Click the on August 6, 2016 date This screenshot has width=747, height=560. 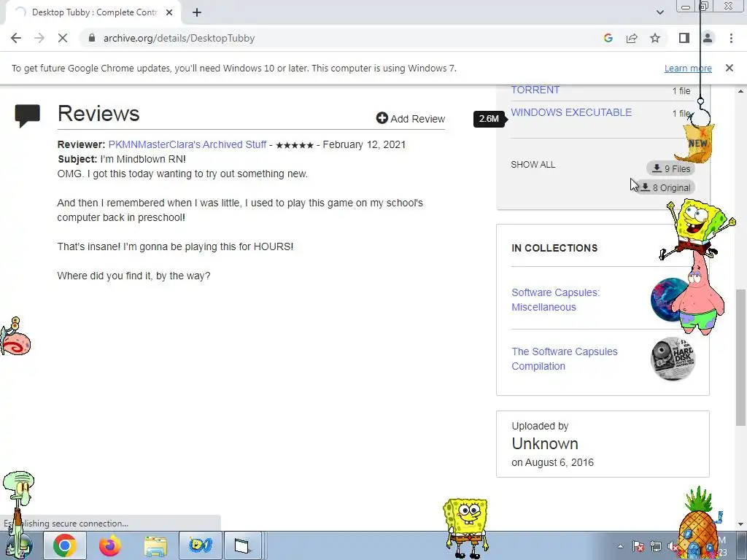pos(553,462)
